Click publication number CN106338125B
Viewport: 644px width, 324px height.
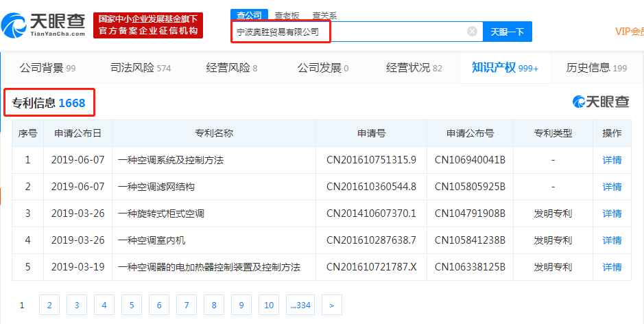470,267
